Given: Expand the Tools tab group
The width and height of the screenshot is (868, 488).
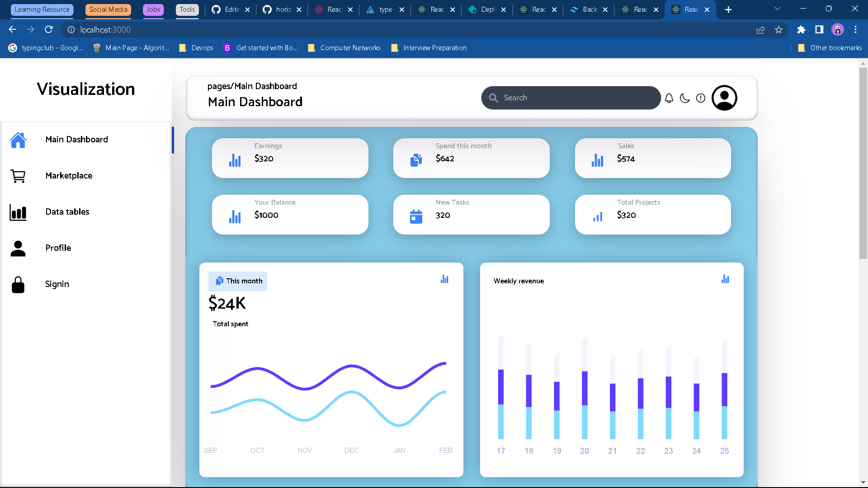Looking at the screenshot, I should point(187,9).
